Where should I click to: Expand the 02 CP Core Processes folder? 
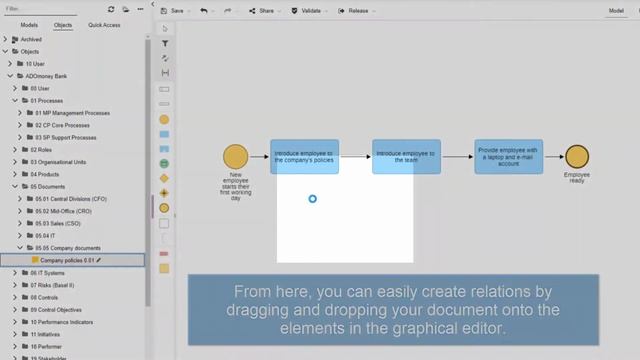pyautogui.click(x=20, y=125)
